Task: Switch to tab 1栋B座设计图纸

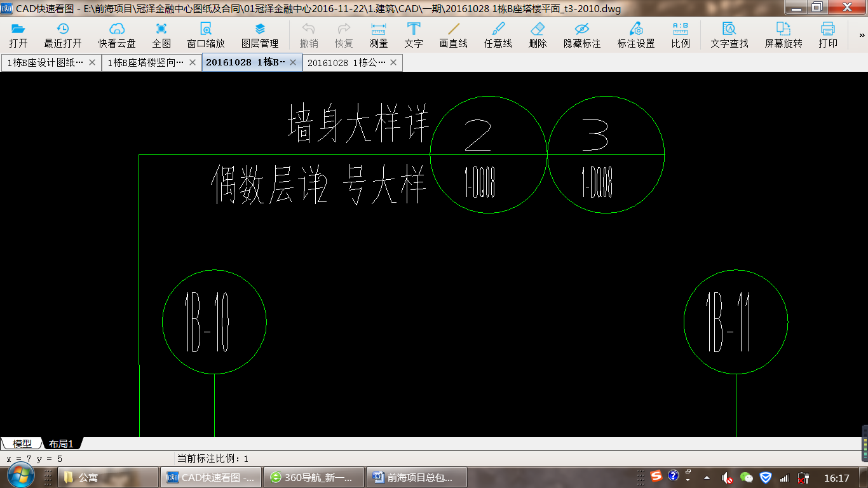Action: pos(44,62)
